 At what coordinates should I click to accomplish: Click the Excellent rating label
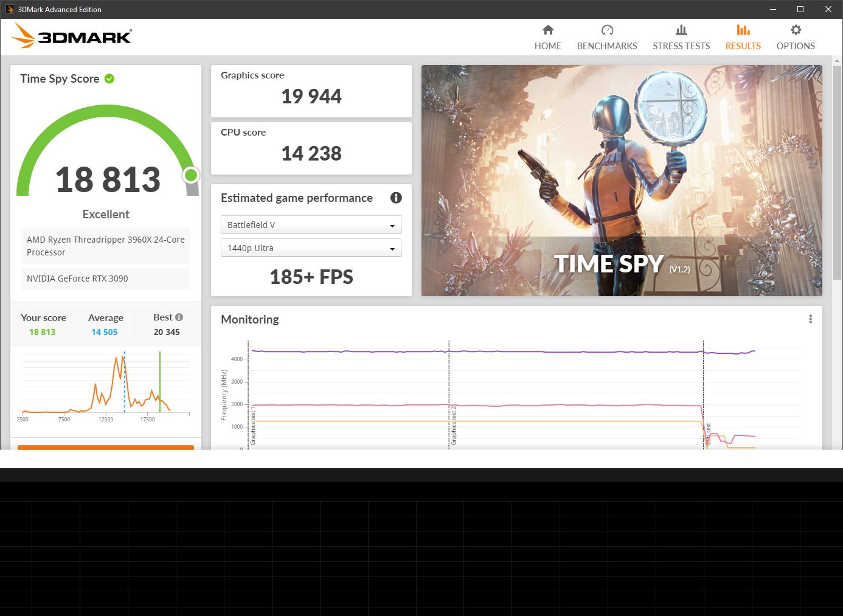106,214
